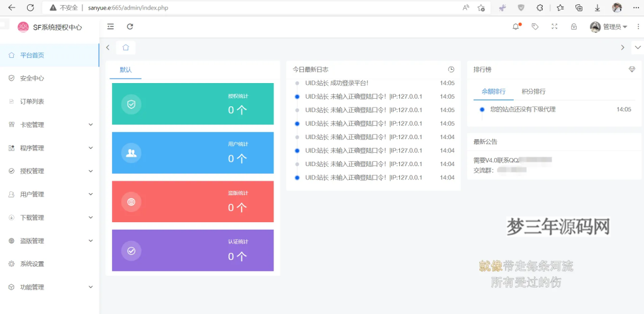Click the tag icon in the header
This screenshot has height=314, width=644.
click(535, 26)
